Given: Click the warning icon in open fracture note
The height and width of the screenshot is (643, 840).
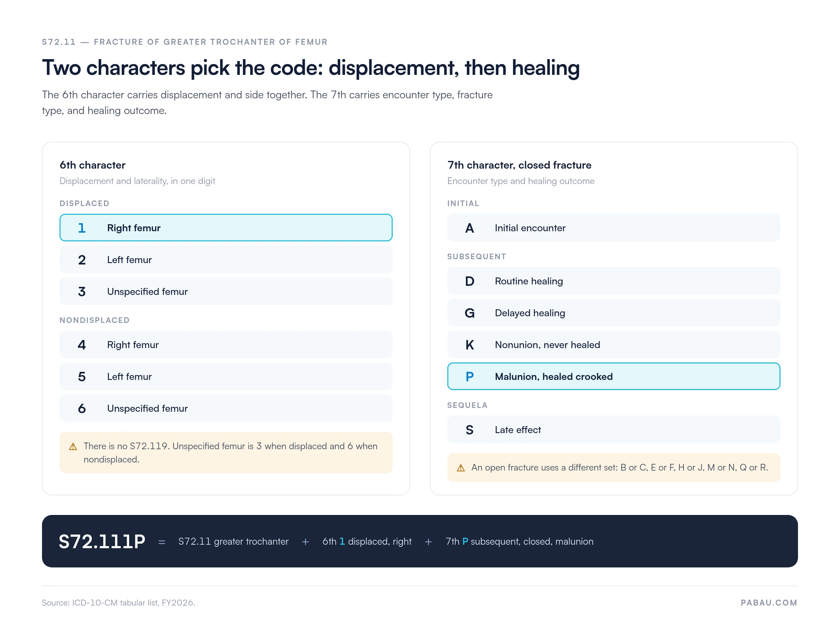Looking at the screenshot, I should pyautogui.click(x=461, y=468).
